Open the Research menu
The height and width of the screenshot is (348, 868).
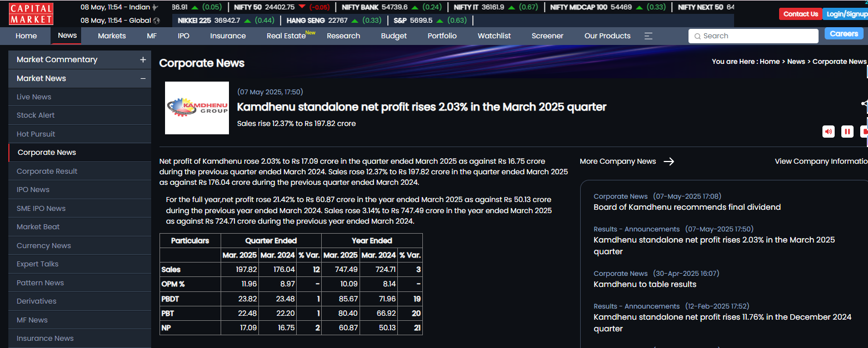click(x=343, y=36)
